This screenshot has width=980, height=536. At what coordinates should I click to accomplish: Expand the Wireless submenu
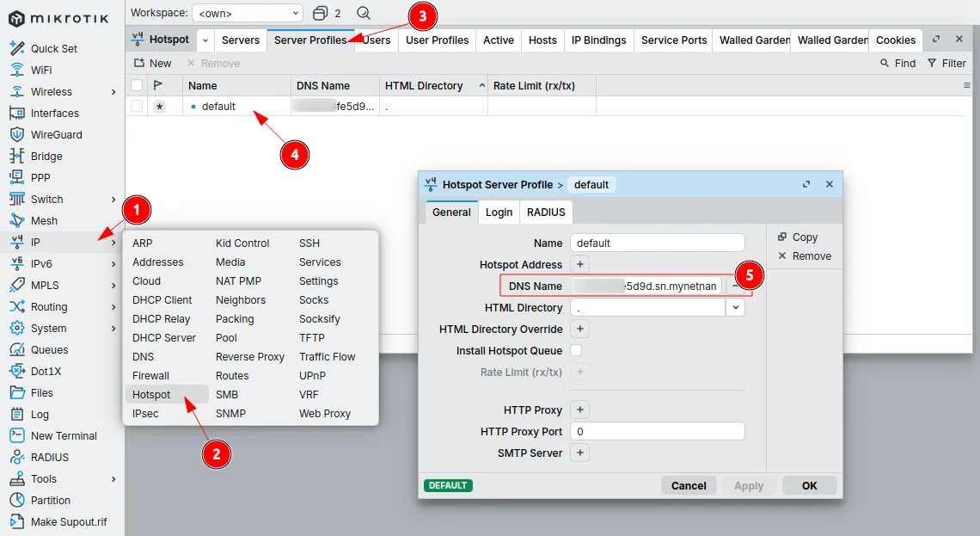tap(113, 92)
